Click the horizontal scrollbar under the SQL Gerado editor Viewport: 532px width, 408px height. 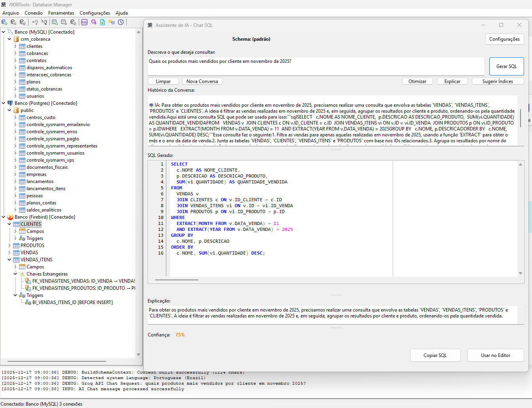click(x=177, y=280)
